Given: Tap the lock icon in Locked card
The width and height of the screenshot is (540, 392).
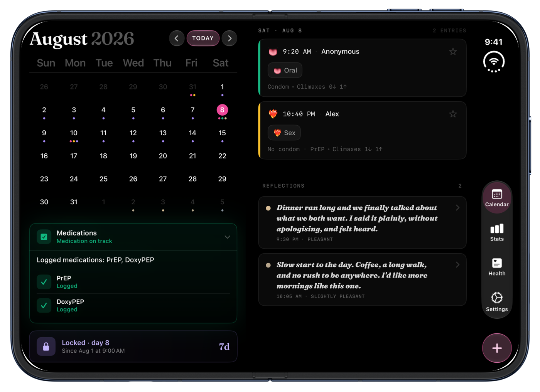Looking at the screenshot, I should [46, 347].
